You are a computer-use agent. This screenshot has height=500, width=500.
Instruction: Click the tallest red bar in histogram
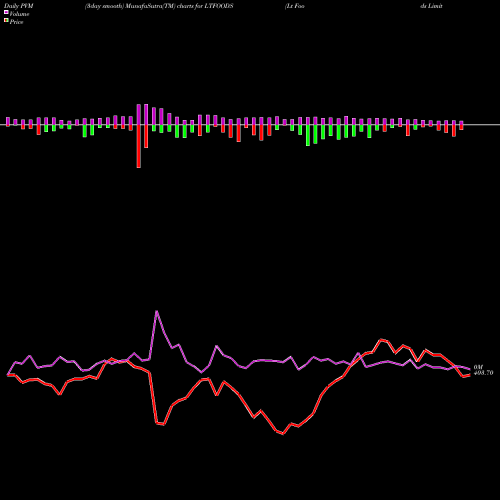[139, 146]
